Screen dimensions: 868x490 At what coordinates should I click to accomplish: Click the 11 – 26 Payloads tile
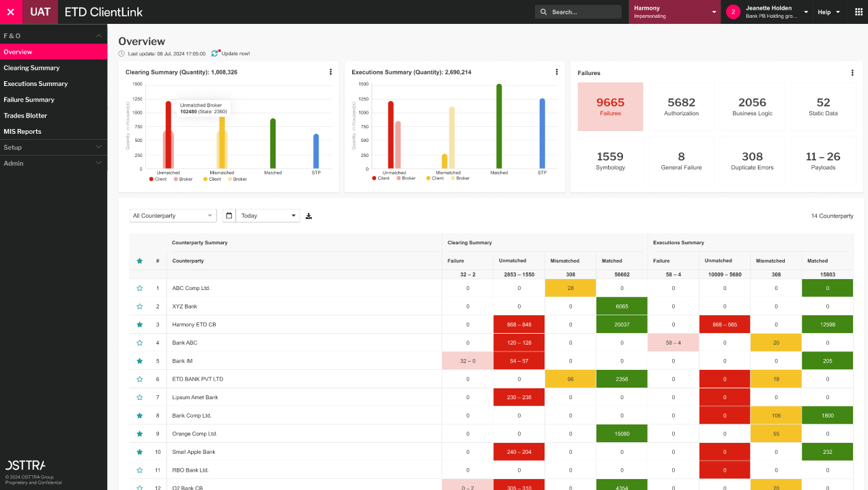pyautogui.click(x=823, y=160)
